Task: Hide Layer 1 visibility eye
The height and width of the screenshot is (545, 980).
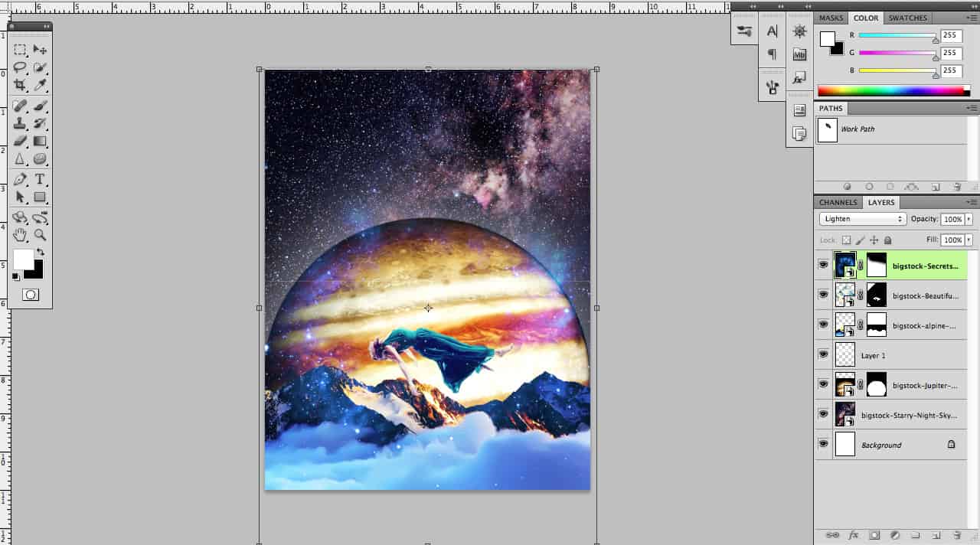Action: click(x=823, y=354)
